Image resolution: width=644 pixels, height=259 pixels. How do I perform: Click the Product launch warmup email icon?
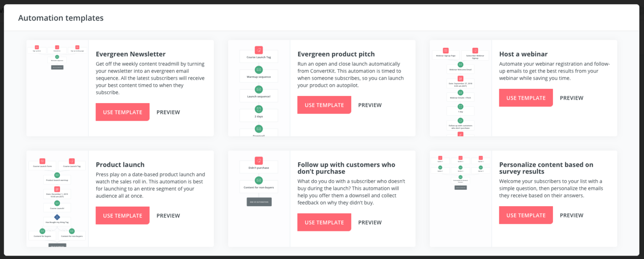57,175
